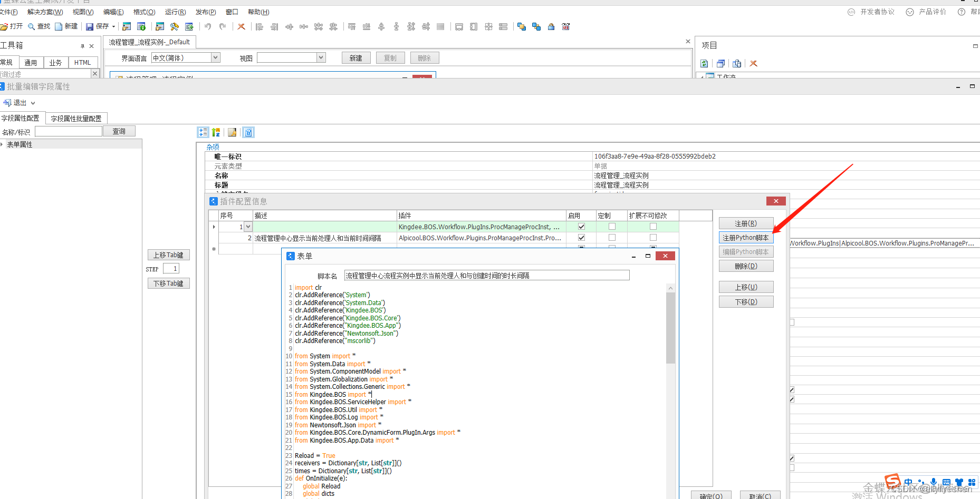The image size is (980, 499).
Task: Click the Redo arrow in the toolbar
Action: pyautogui.click(x=223, y=26)
